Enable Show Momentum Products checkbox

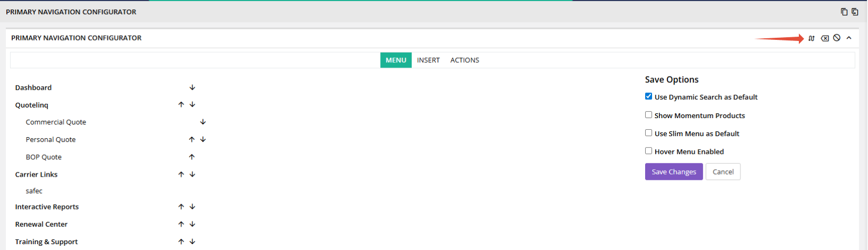tap(648, 115)
